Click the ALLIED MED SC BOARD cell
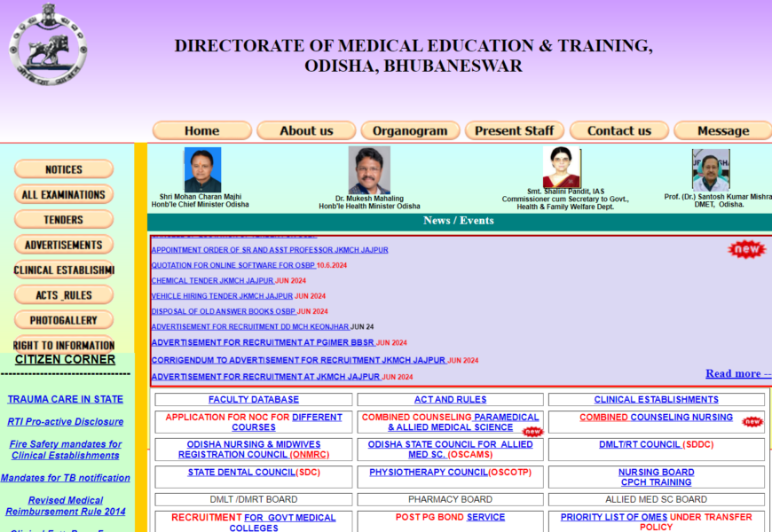 [657, 499]
